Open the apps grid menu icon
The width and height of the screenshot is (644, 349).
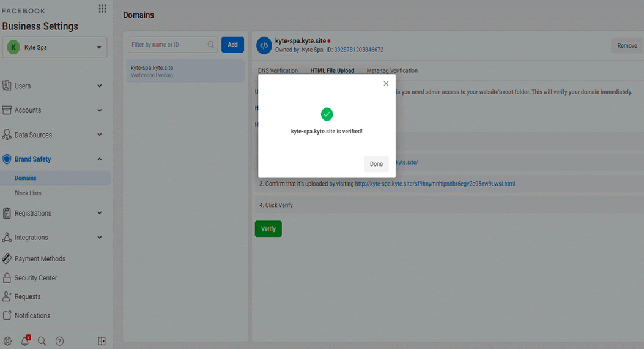tap(102, 9)
